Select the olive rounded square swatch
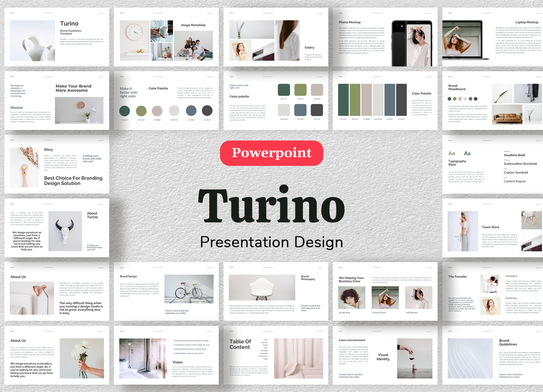 point(300,89)
